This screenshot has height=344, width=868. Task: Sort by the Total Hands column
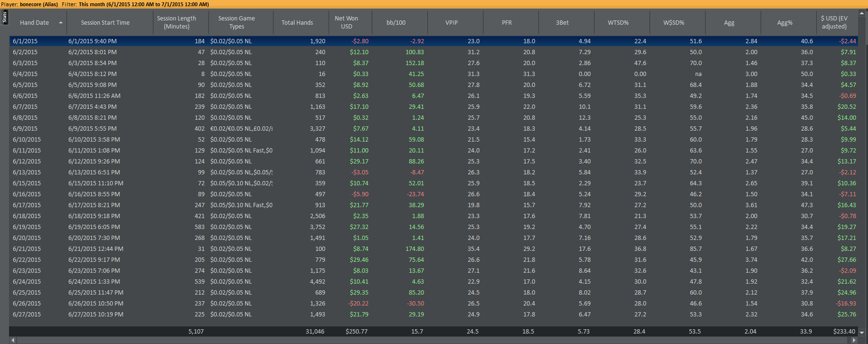297,23
